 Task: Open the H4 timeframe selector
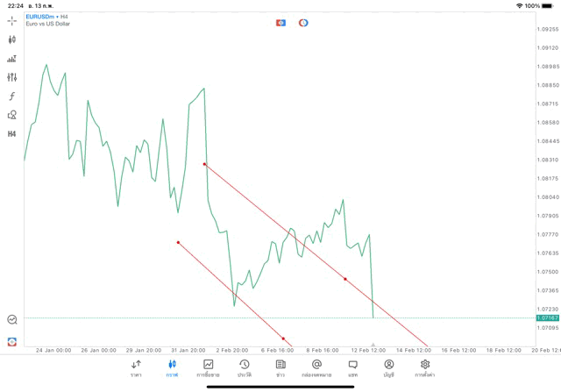11,134
